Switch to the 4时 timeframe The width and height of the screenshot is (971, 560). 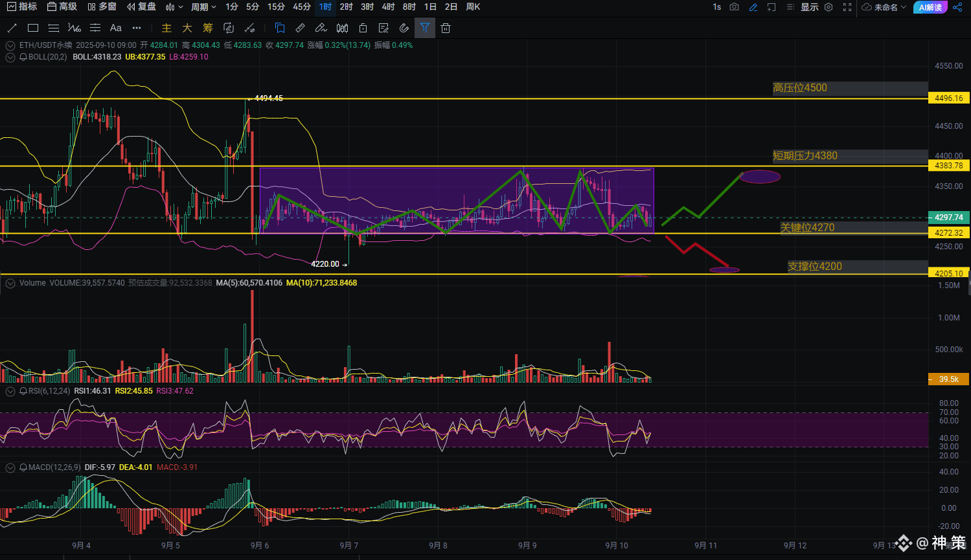pos(388,7)
